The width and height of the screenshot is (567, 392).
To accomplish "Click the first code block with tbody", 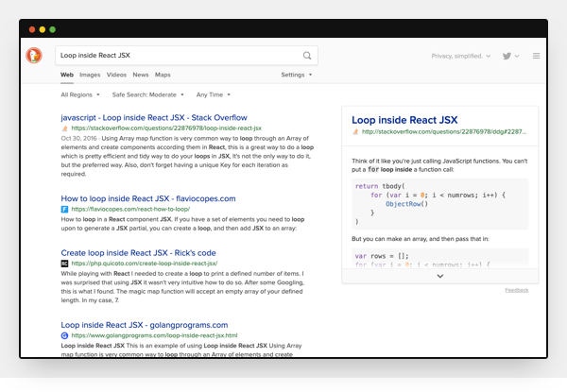I will 440,204.
